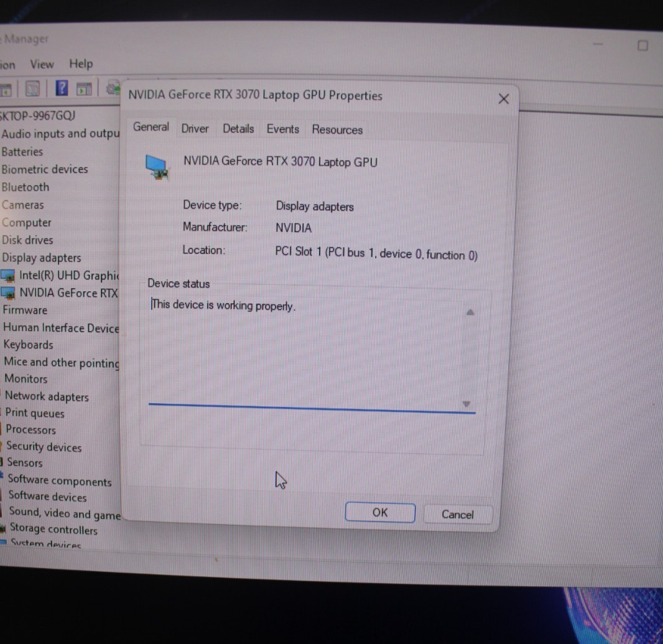Open the Details tab
Viewport: 663px width, 644px height.
tap(238, 129)
